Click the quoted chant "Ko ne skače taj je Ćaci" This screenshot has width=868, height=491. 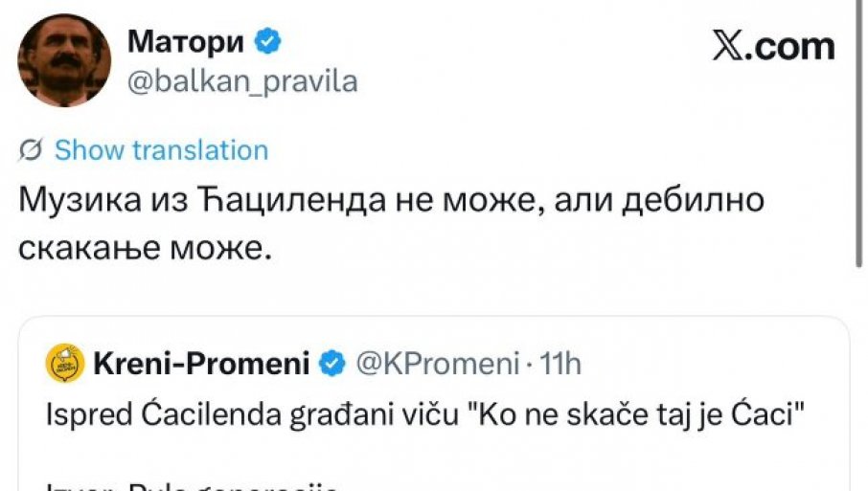(x=634, y=417)
